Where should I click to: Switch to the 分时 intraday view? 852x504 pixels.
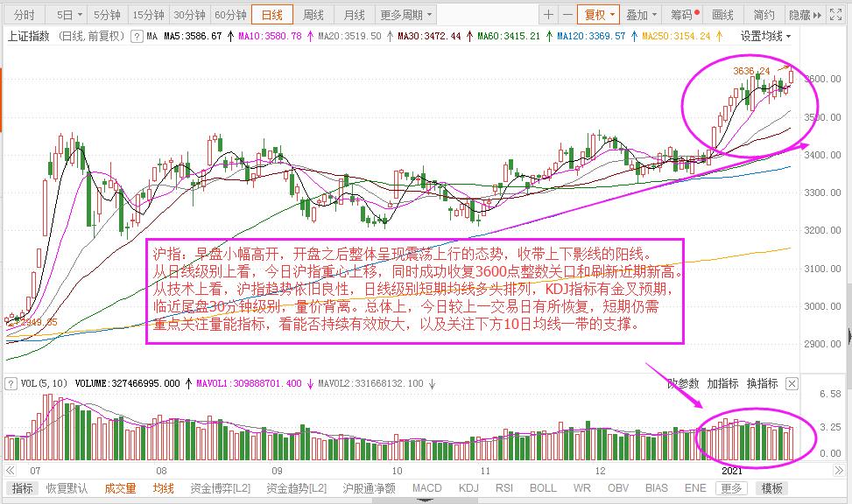(x=24, y=15)
